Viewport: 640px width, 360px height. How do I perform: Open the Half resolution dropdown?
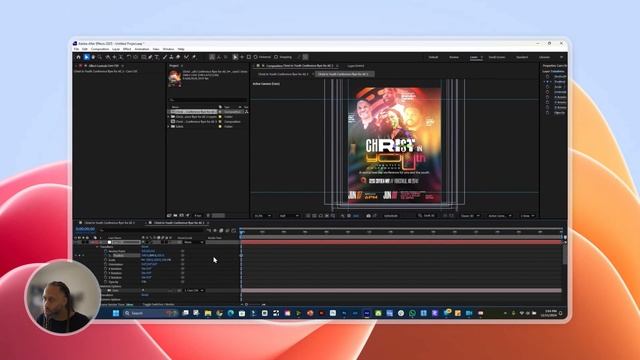click(x=289, y=216)
